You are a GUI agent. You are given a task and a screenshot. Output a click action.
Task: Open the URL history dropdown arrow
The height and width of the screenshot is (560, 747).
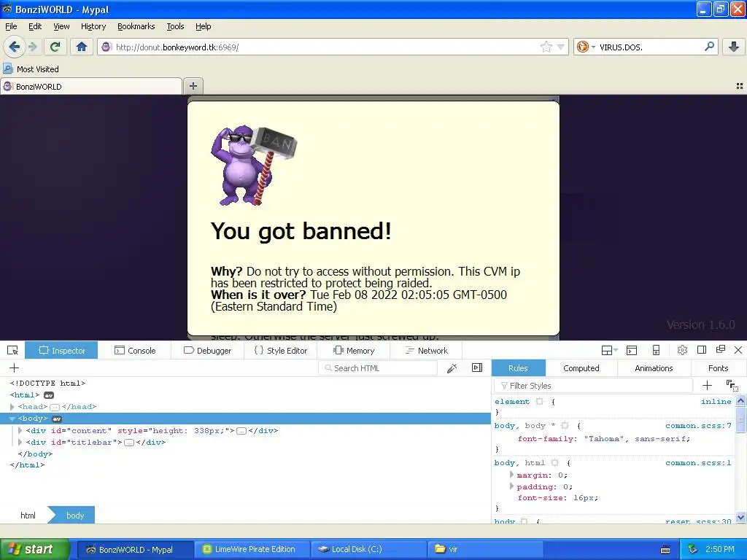pos(561,47)
